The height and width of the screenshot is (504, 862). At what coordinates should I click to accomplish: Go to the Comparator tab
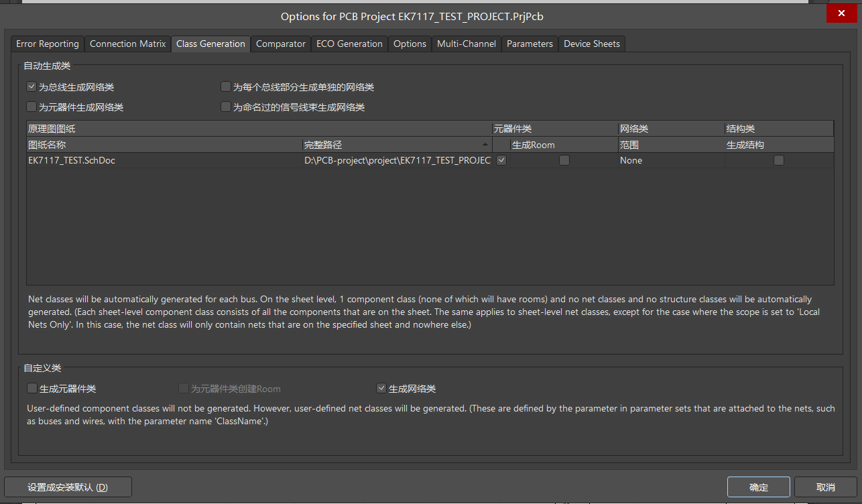[x=281, y=44]
